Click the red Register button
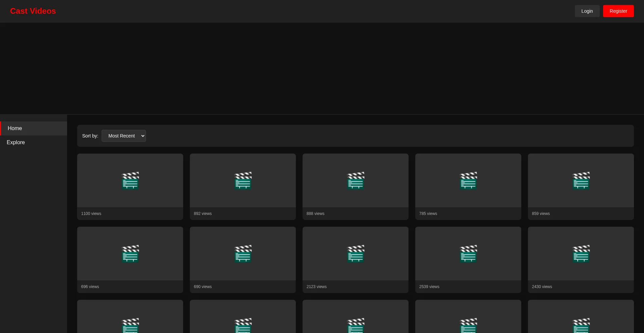This screenshot has height=333, width=644. click(618, 11)
